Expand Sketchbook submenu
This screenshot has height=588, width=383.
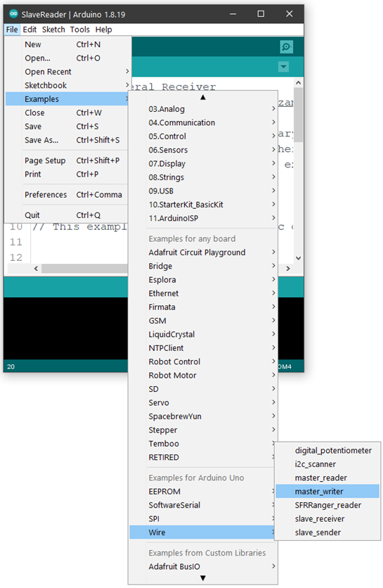pos(67,86)
